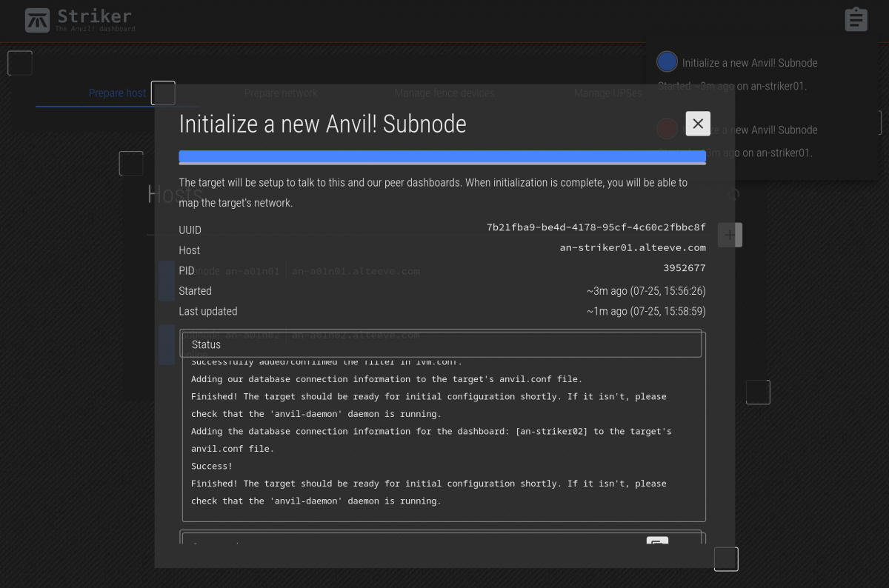This screenshot has height=588, width=889.
Task: Click the copy icon in lower panel
Action: (x=657, y=541)
